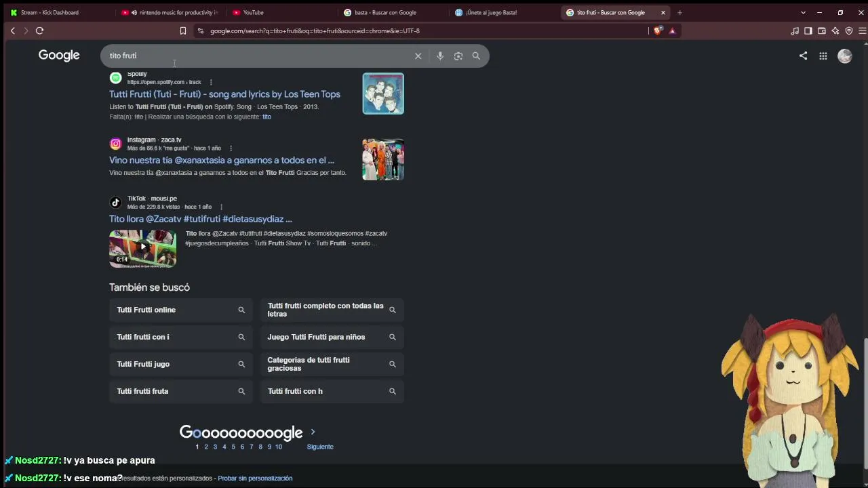Share the search results page
The image size is (868, 488).
803,56
